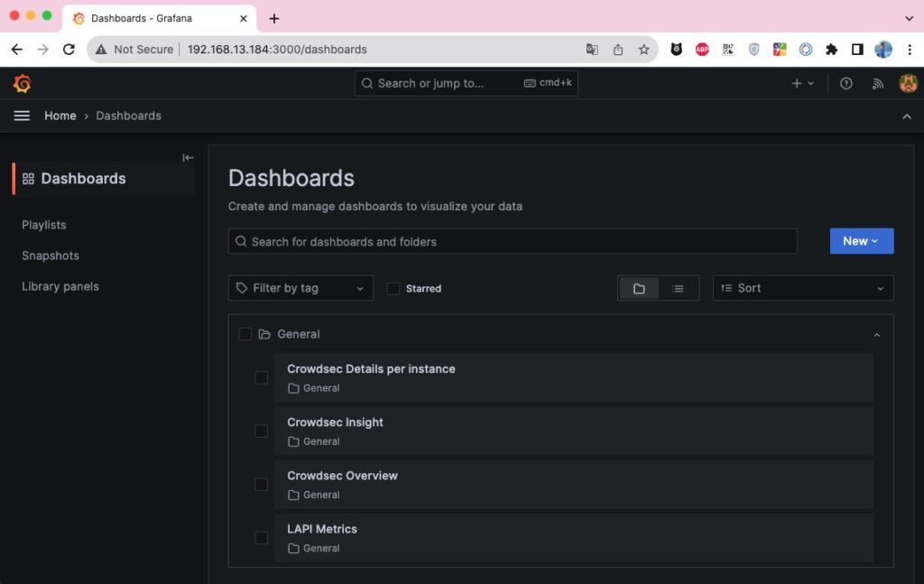Switch to list view icon

[679, 288]
